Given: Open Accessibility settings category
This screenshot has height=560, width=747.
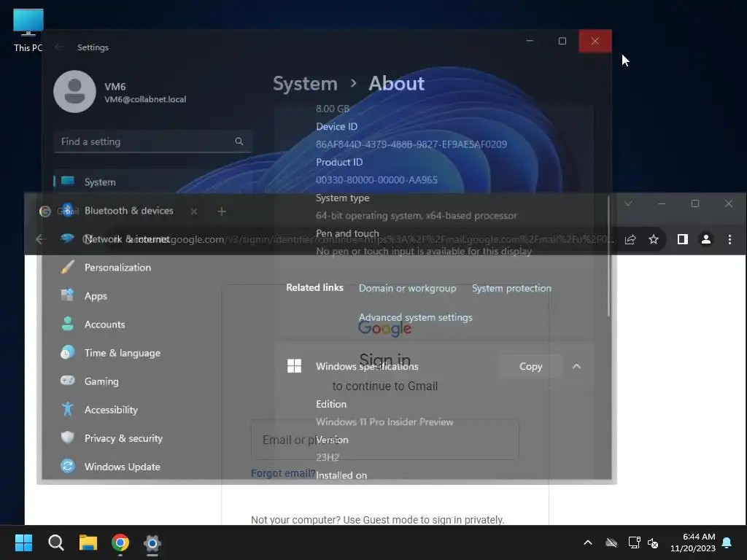Looking at the screenshot, I should (152, 410).
